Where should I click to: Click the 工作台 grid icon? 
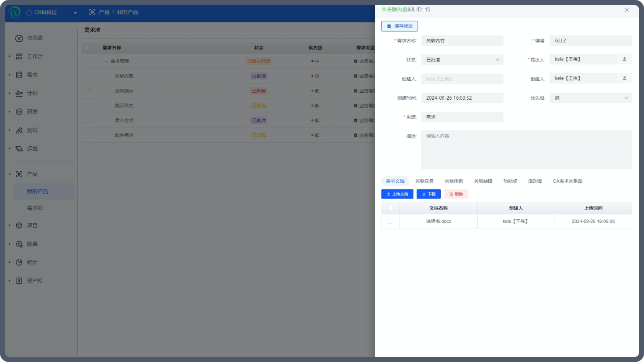[19, 57]
